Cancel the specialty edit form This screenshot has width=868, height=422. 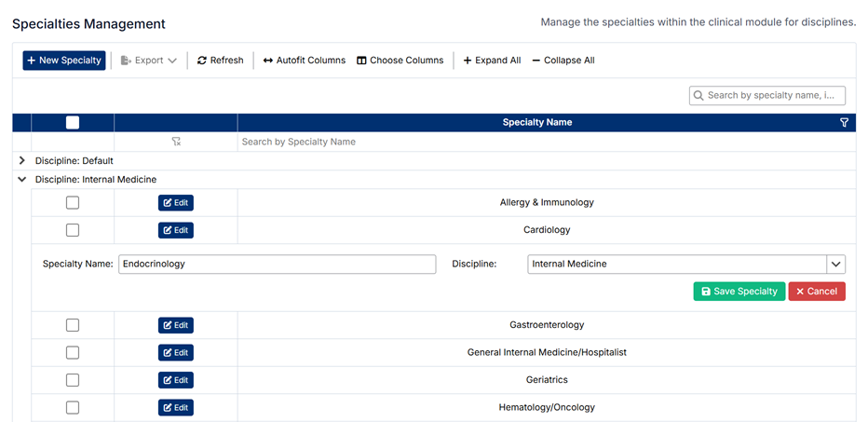coord(817,292)
